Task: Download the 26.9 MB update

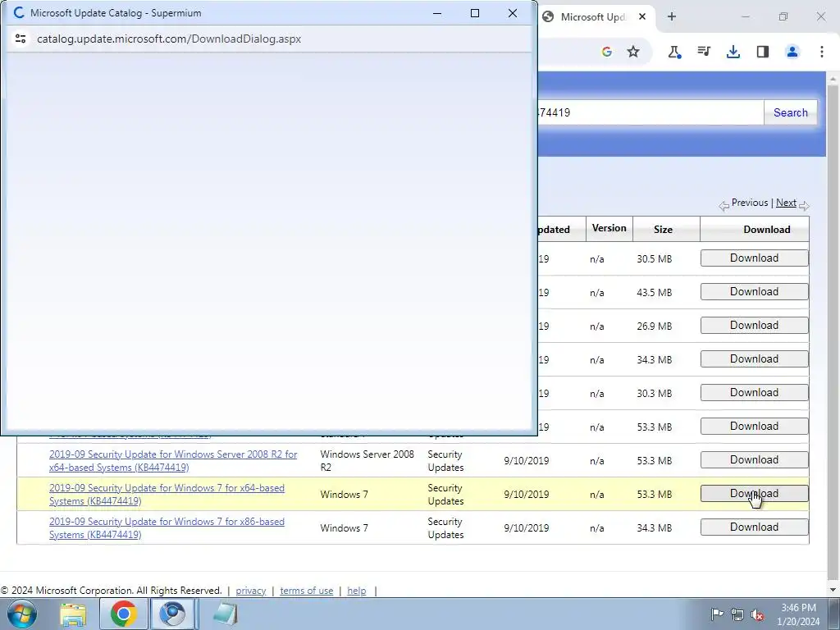Action: point(755,326)
